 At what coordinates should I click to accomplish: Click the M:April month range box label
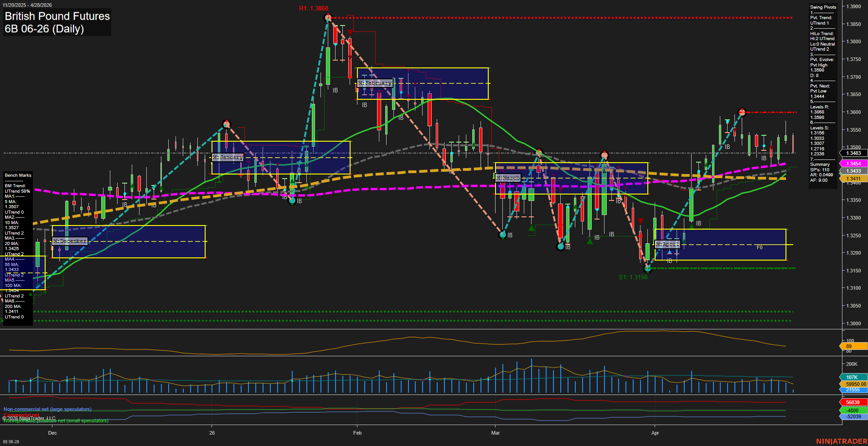click(668, 244)
